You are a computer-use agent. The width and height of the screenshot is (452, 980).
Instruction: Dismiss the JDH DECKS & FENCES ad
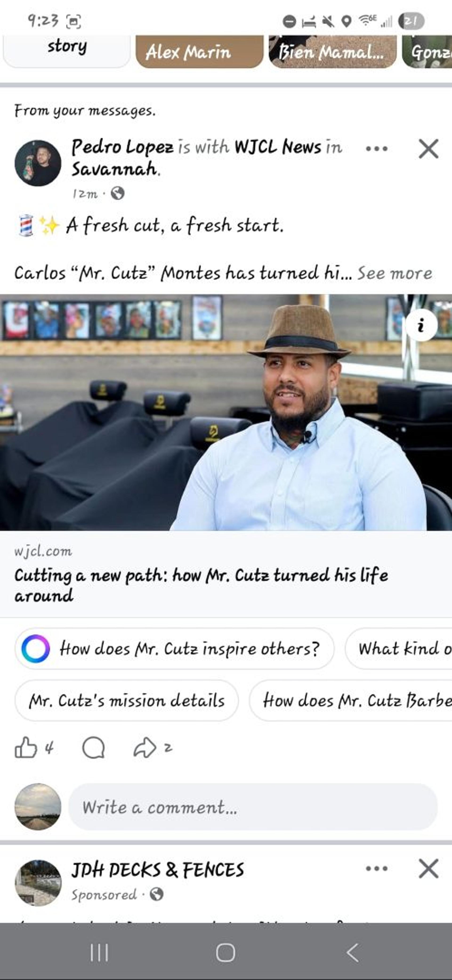point(428,868)
